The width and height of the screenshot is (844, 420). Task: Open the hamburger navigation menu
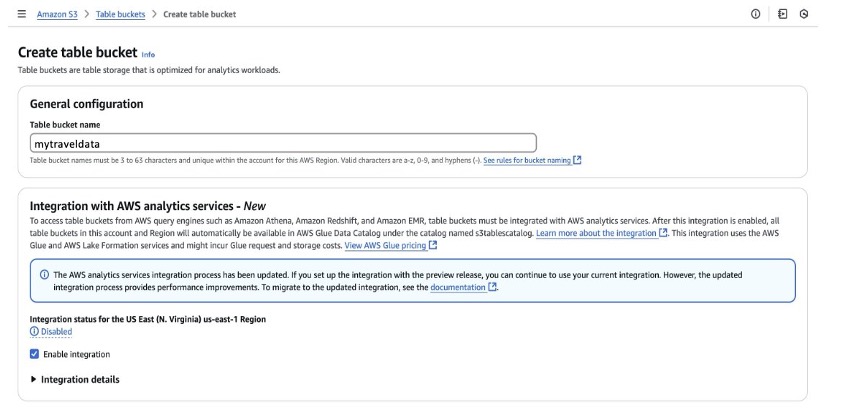[22, 14]
